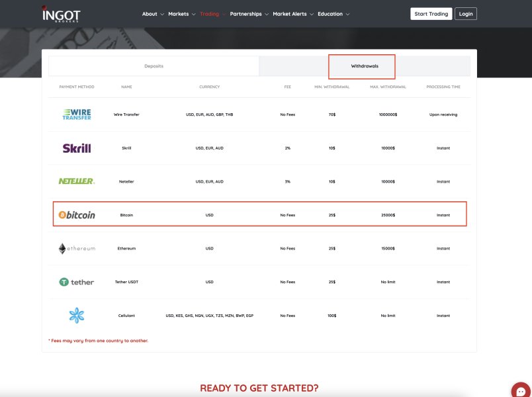Viewport: 532px width, 397px height.
Task: Expand the About menu chevron
Action: tap(162, 15)
